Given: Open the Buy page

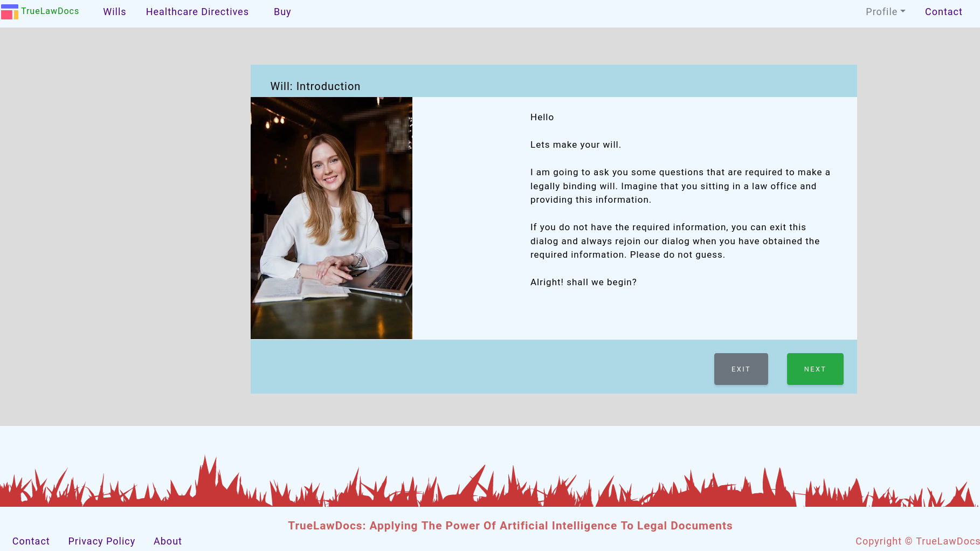Looking at the screenshot, I should [x=282, y=11].
